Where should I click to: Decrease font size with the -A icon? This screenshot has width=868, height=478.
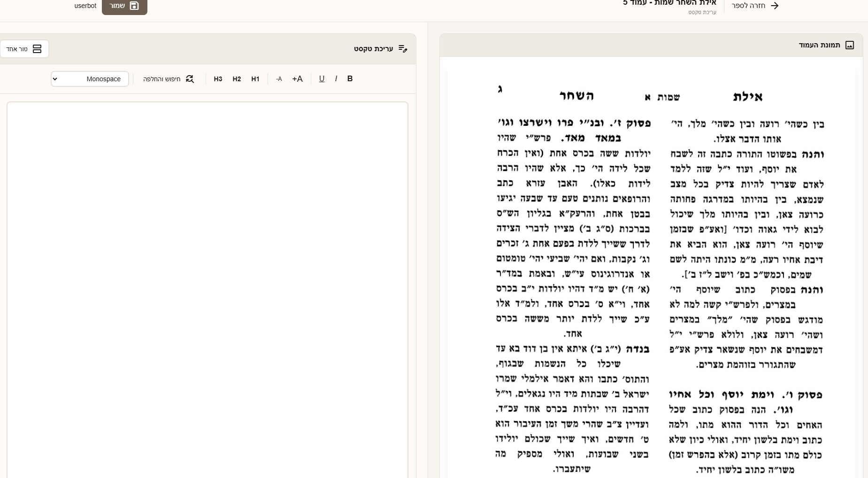click(278, 79)
